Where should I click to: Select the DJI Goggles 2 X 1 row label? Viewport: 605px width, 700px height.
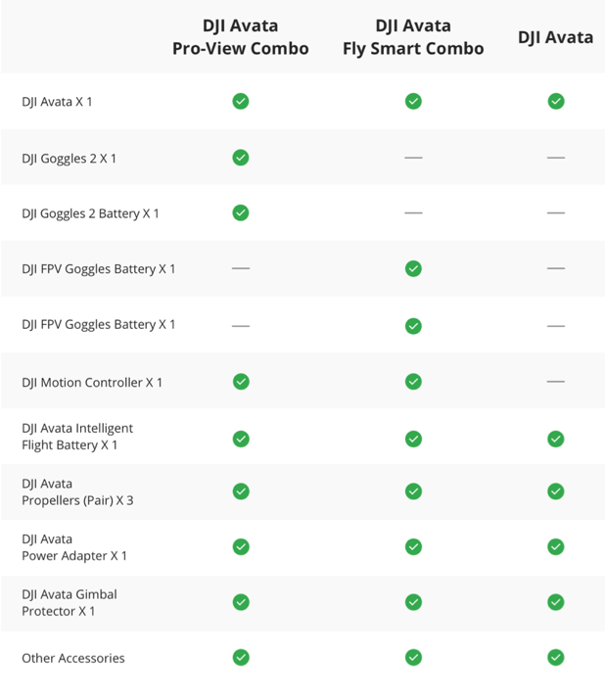click(69, 158)
